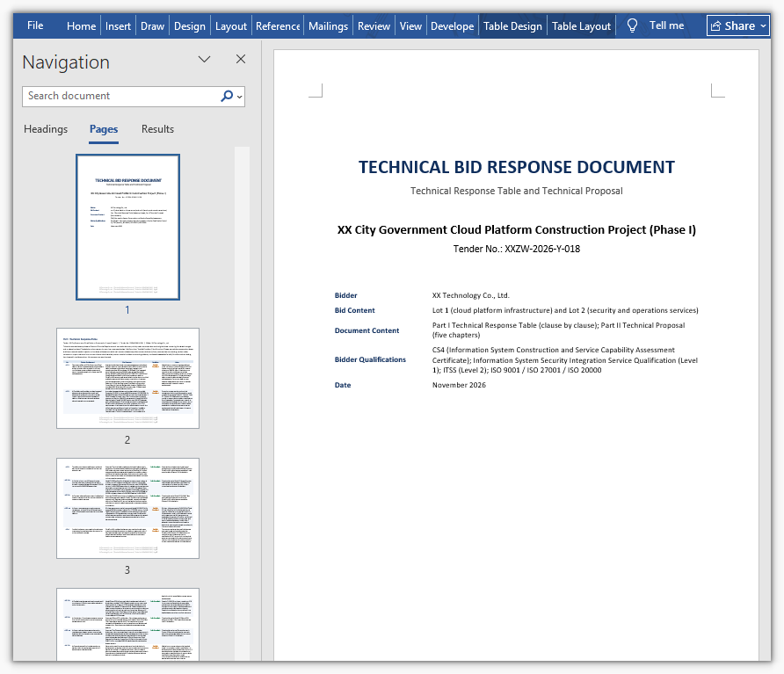Close the Navigation pane

click(x=241, y=59)
